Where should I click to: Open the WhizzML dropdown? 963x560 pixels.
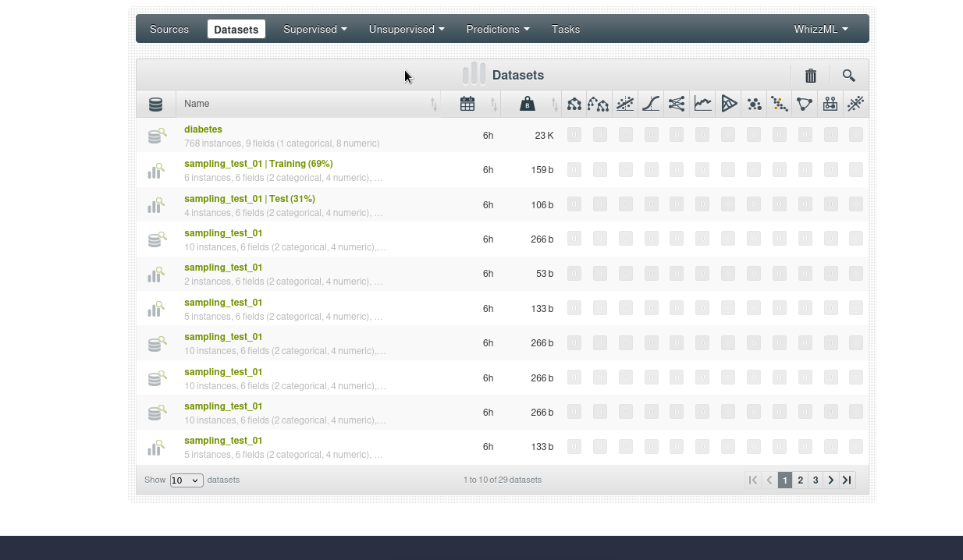click(820, 29)
